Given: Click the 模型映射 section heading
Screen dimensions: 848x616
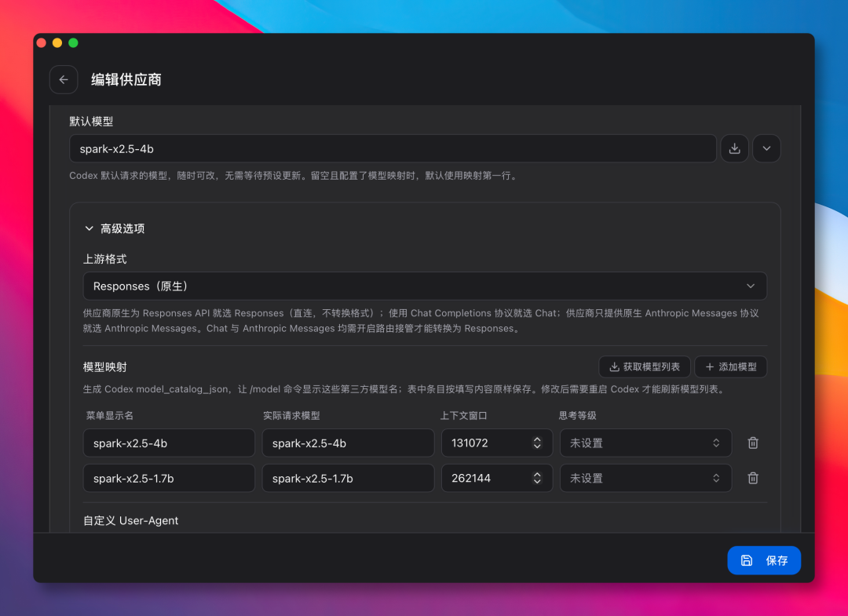Looking at the screenshot, I should 105,367.
